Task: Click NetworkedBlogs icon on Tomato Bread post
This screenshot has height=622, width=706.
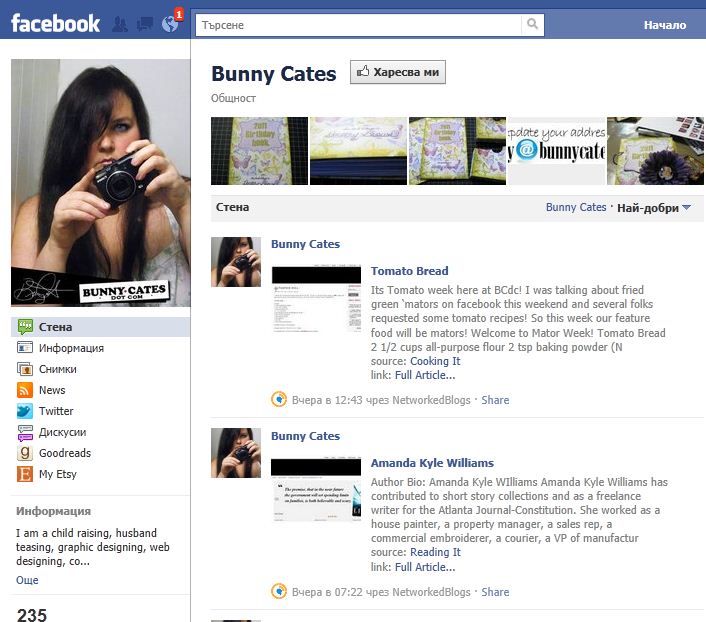Action: (279, 400)
